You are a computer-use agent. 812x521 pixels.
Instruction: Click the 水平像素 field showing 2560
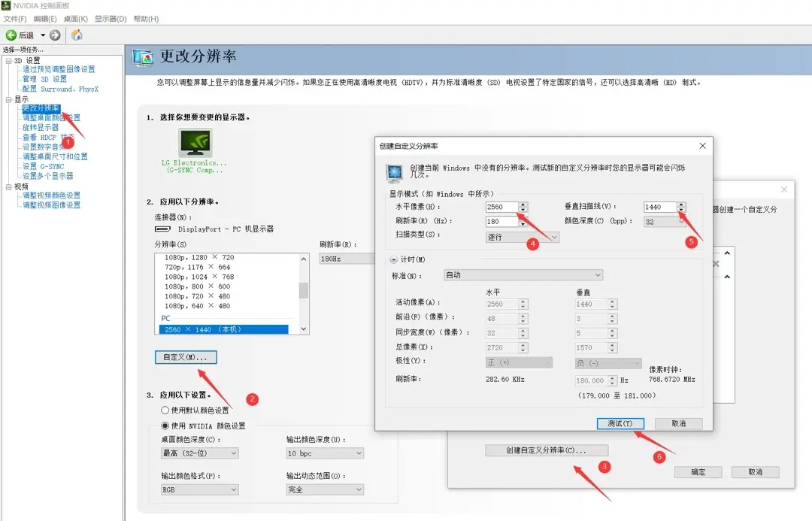point(501,207)
